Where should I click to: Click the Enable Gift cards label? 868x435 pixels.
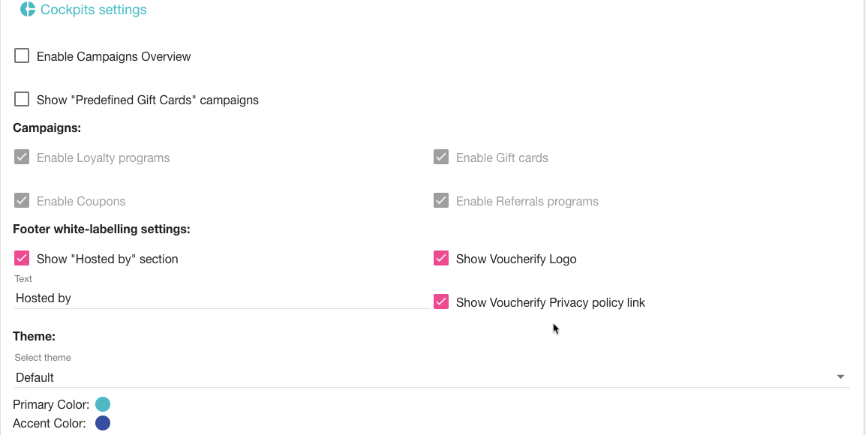click(502, 157)
